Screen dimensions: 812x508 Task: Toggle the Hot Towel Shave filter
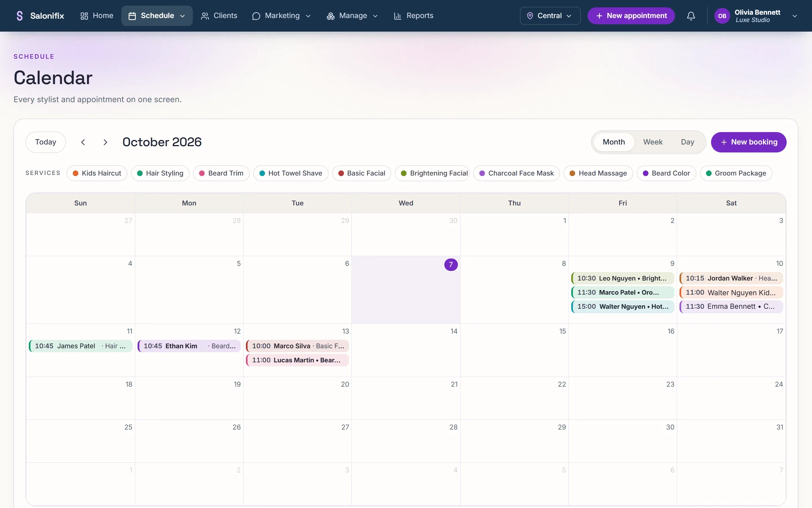pos(291,173)
